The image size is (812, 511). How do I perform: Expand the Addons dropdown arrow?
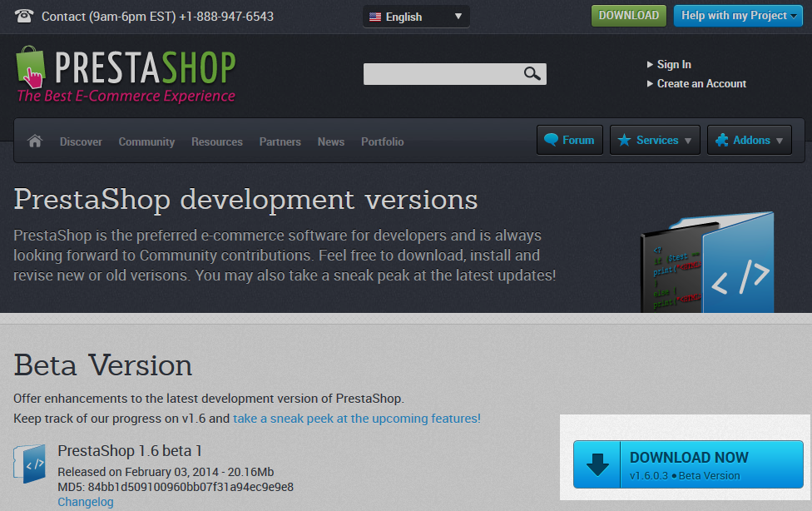780,141
